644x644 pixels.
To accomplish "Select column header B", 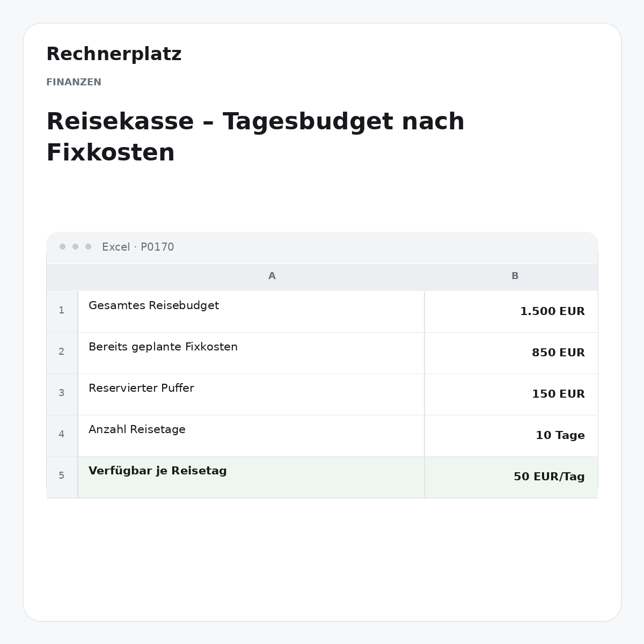I will (515, 276).
